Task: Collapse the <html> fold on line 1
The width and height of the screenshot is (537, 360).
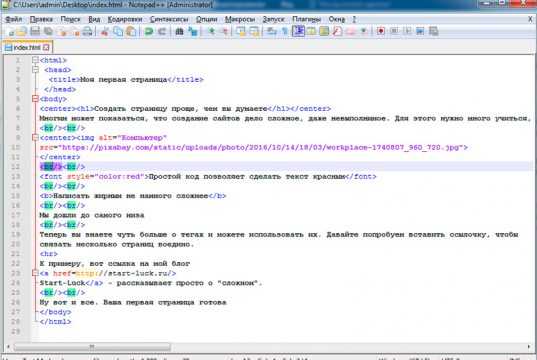Action: [x=35, y=60]
